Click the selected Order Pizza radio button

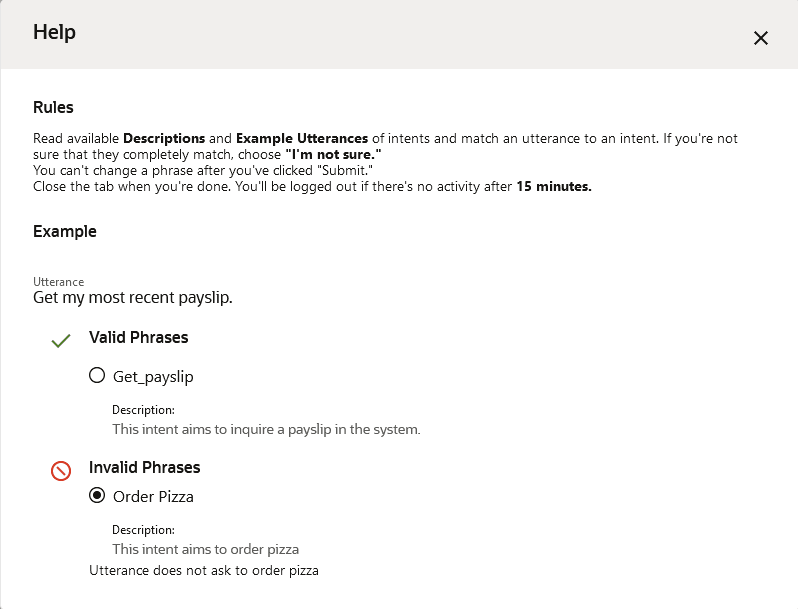(97, 496)
